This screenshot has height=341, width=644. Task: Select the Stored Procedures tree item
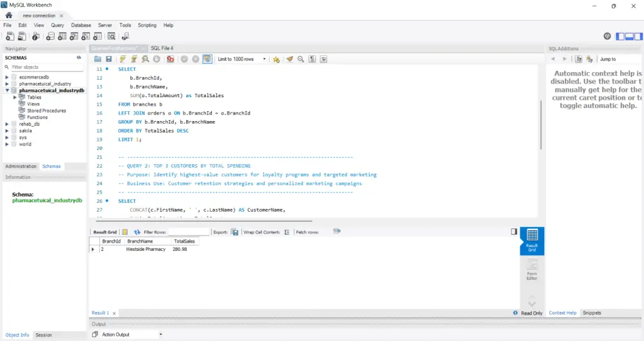click(x=46, y=111)
